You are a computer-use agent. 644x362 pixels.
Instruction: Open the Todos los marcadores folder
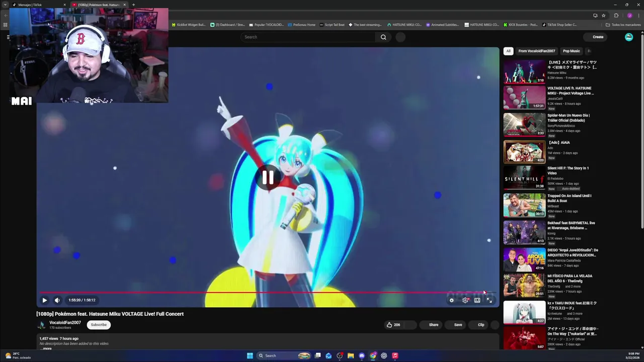click(x=623, y=25)
